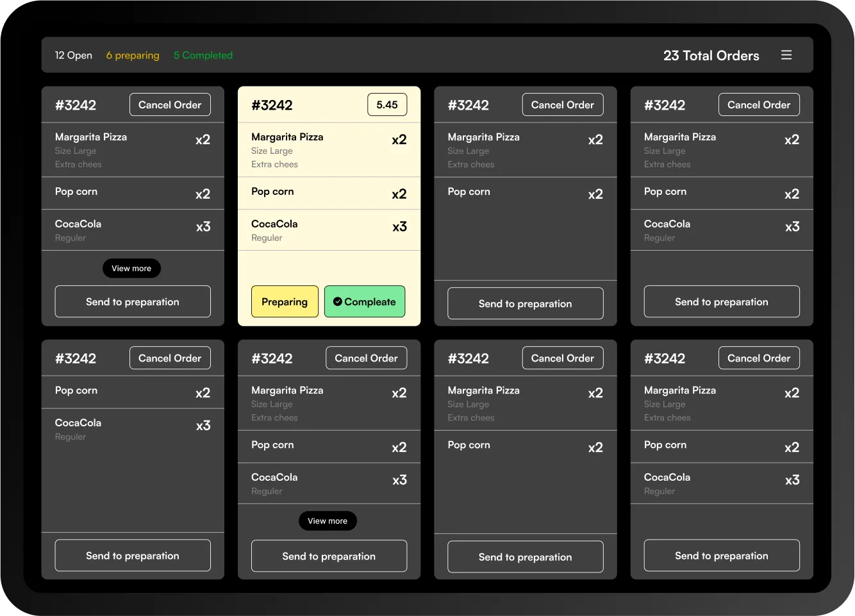
Task: Click 23 Total Orders counter
Action: (711, 56)
